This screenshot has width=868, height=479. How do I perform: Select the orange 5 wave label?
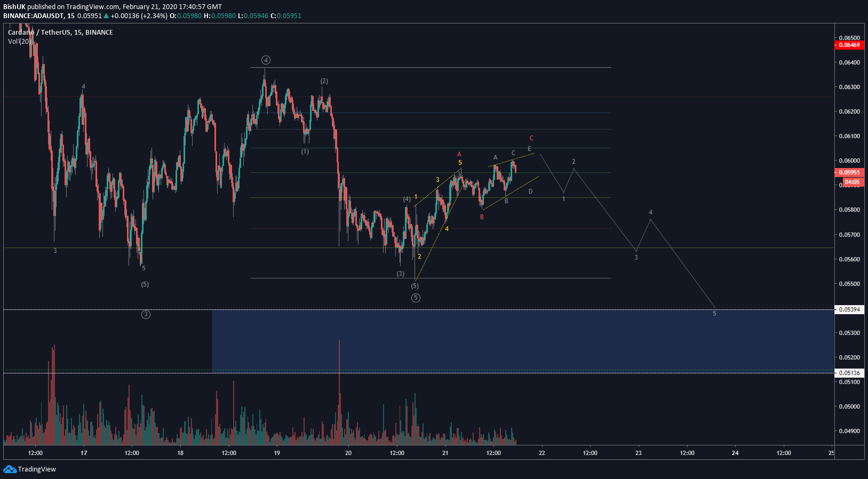(460, 163)
